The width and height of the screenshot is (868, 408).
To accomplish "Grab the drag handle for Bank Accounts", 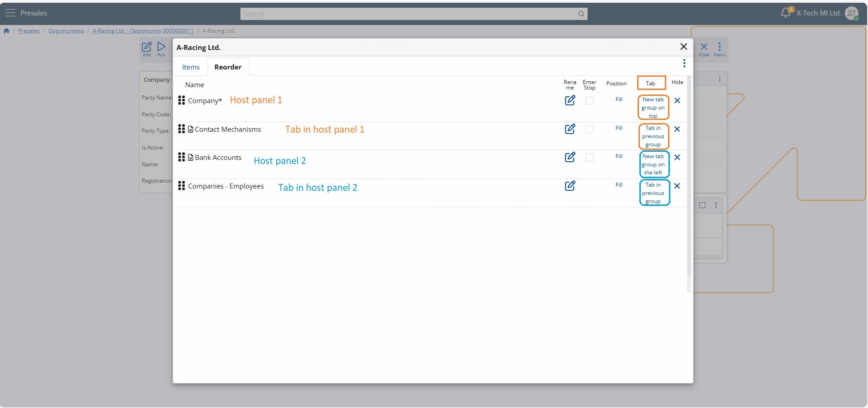I will [181, 157].
